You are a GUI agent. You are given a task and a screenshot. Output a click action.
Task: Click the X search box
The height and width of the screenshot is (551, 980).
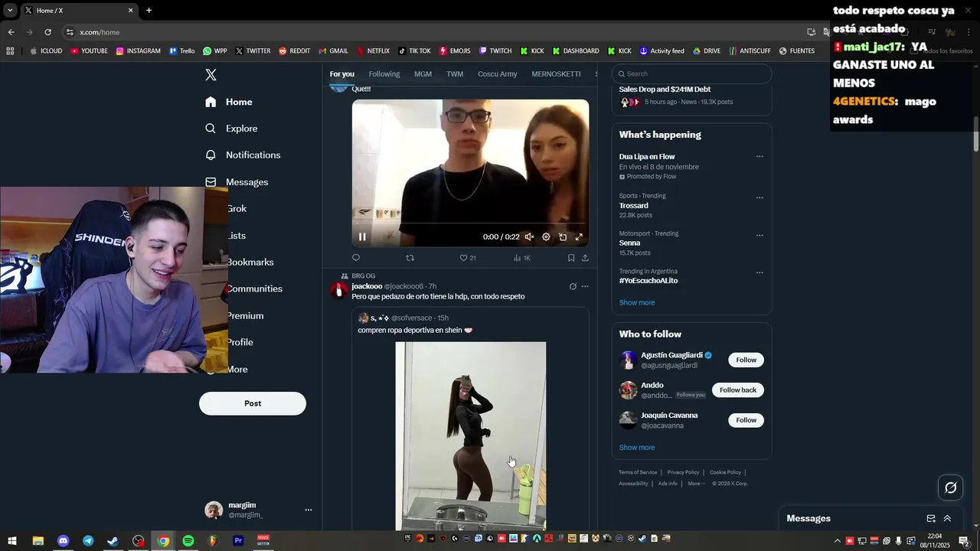click(691, 73)
